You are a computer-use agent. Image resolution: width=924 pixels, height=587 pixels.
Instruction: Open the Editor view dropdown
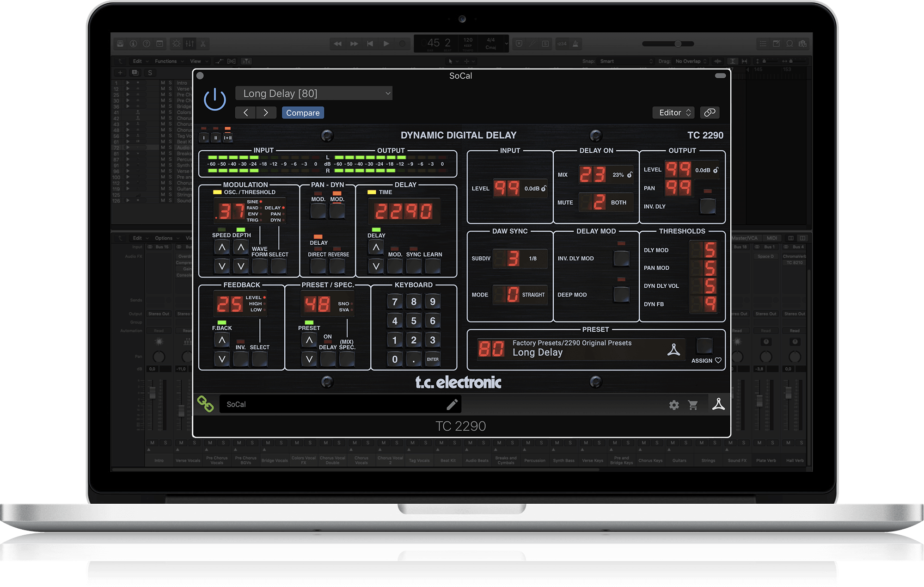click(x=673, y=112)
